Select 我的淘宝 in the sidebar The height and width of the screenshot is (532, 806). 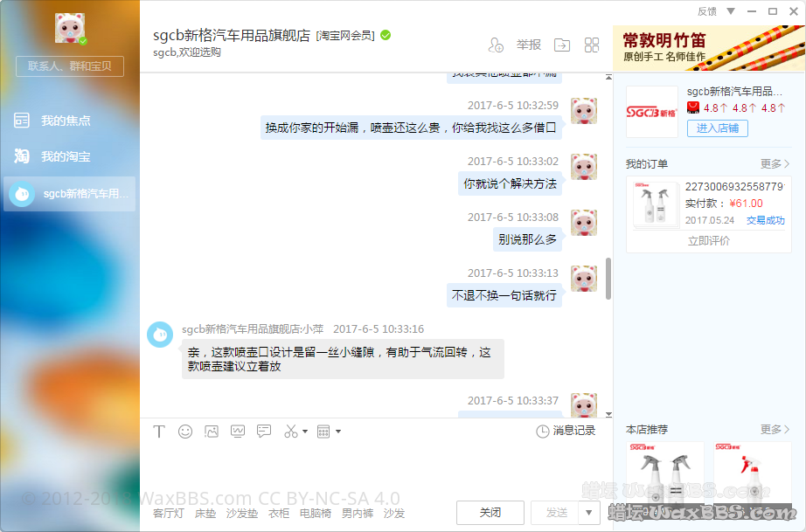click(66, 157)
